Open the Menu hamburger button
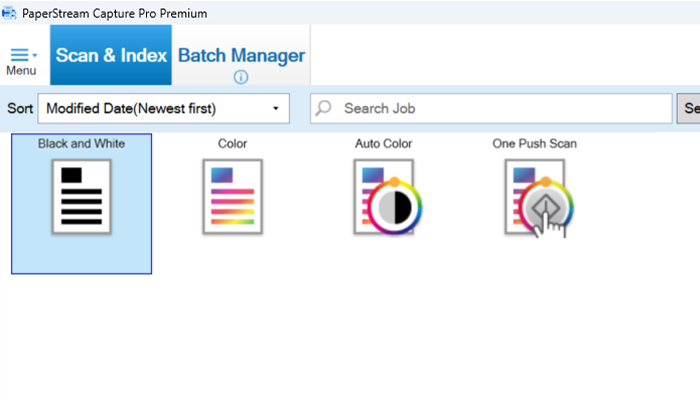Image resolution: width=700 pixels, height=400 pixels. (21, 61)
